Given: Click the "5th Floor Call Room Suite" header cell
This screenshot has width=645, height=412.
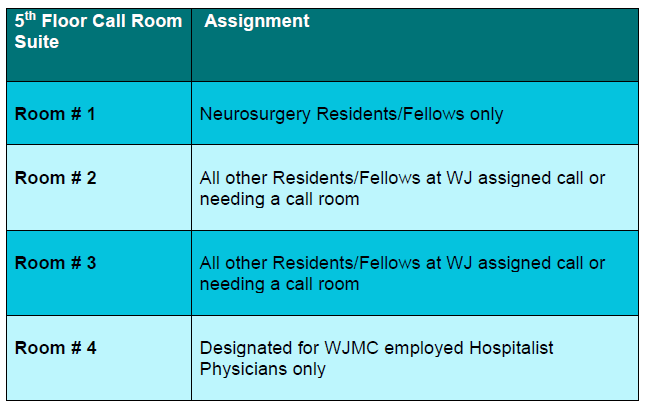Looking at the screenshot, I should click(x=98, y=32).
